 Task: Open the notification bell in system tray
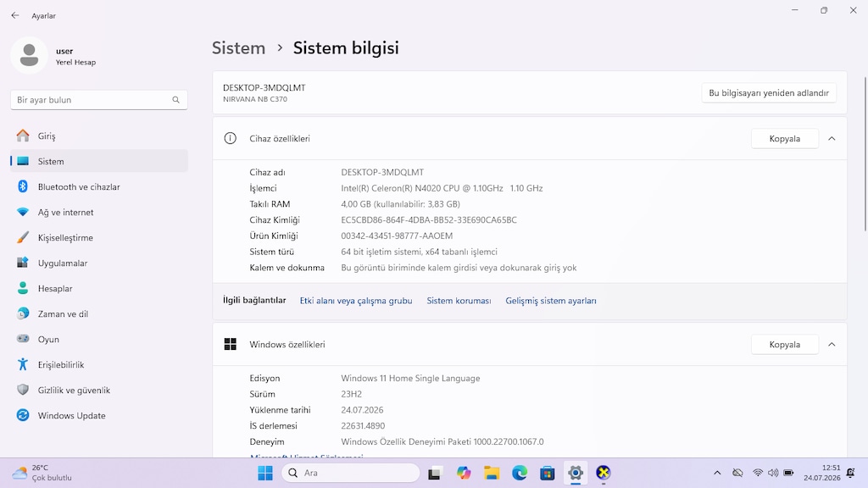pos(851,473)
